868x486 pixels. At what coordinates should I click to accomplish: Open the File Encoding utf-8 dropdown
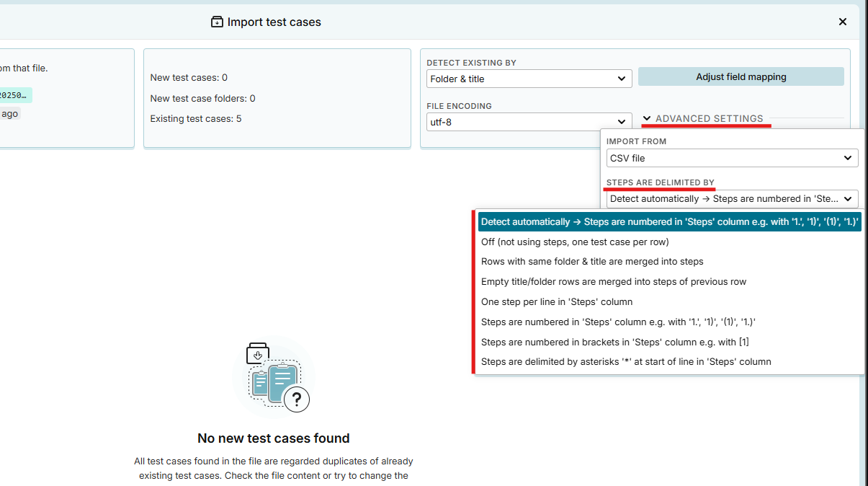tap(529, 122)
